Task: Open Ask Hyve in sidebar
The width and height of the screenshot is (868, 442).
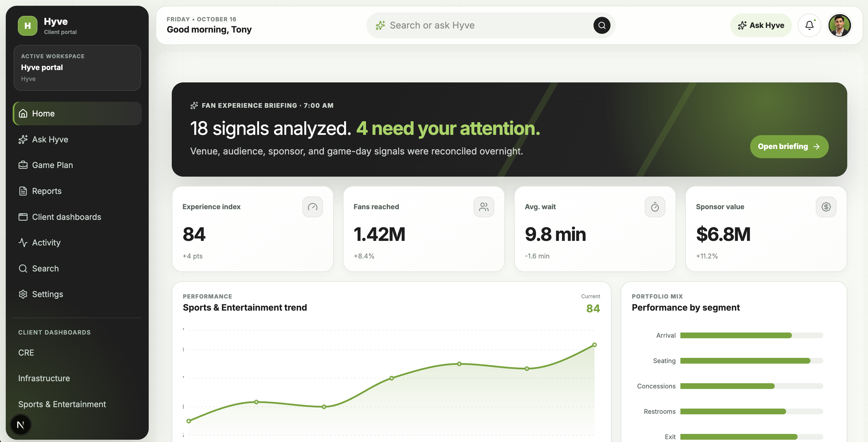Action: pos(77,139)
